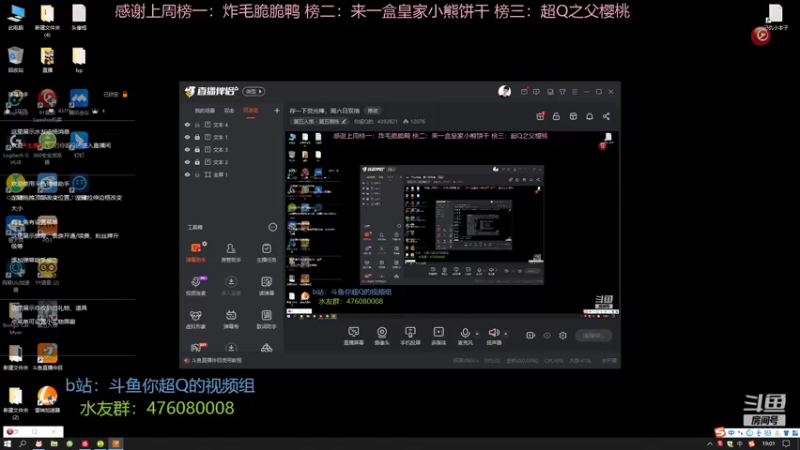The height and width of the screenshot is (450, 800).
Task: Edit the room category pencil icon
Action: (x=344, y=121)
